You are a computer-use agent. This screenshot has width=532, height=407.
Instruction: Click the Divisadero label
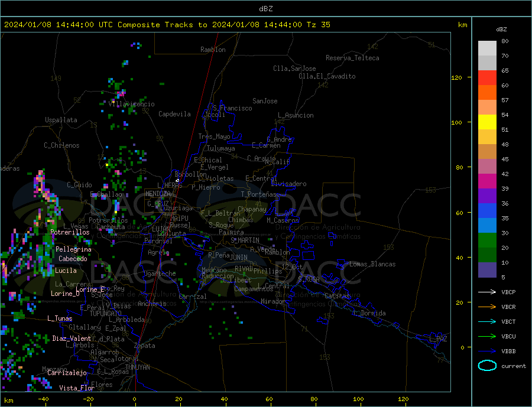[288, 184]
